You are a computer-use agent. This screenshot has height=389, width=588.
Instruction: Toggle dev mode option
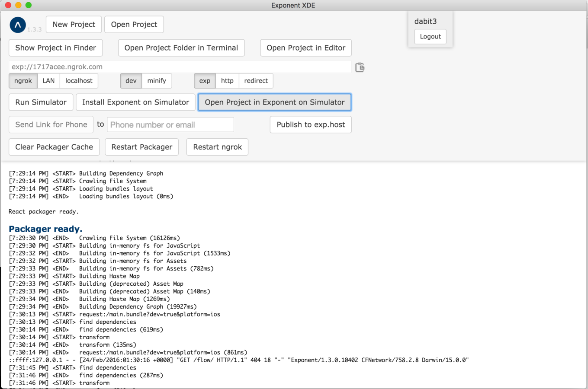[131, 80]
